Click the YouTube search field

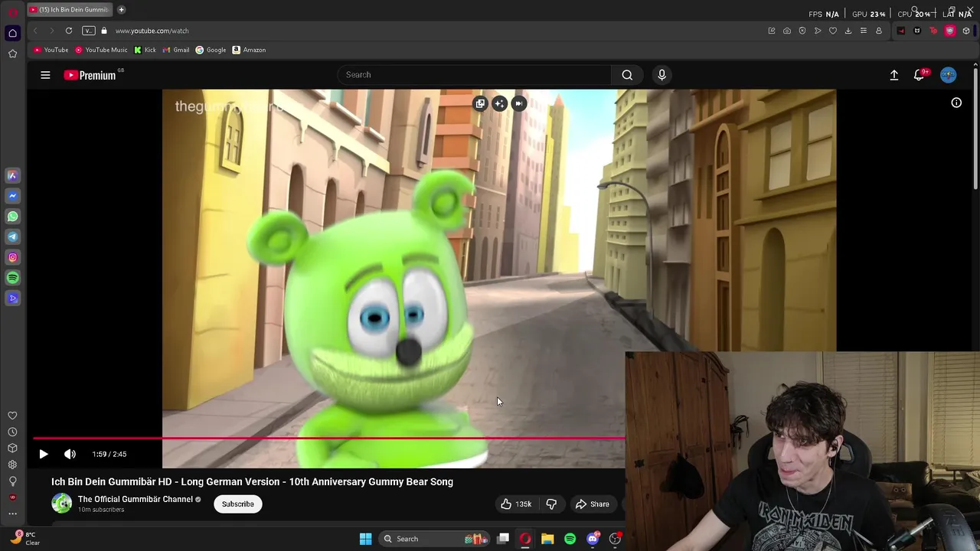(475, 75)
